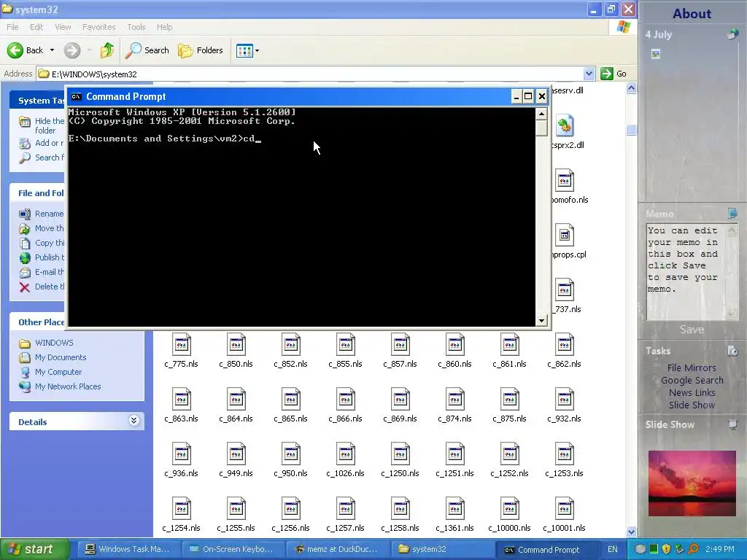Open the File Mirrors link
The width and height of the screenshot is (747, 560).
[x=692, y=368]
